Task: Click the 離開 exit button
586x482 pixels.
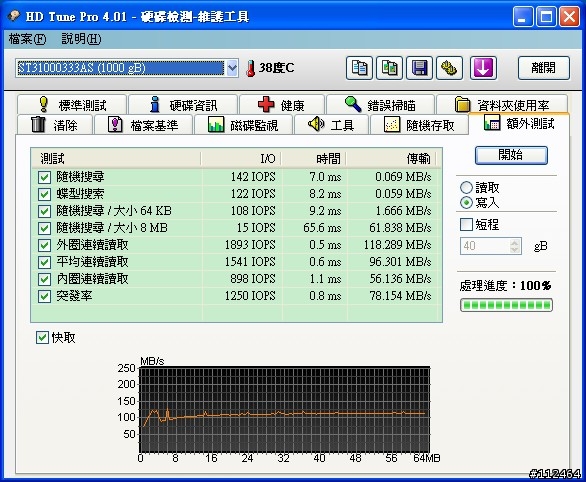Action: [544, 68]
